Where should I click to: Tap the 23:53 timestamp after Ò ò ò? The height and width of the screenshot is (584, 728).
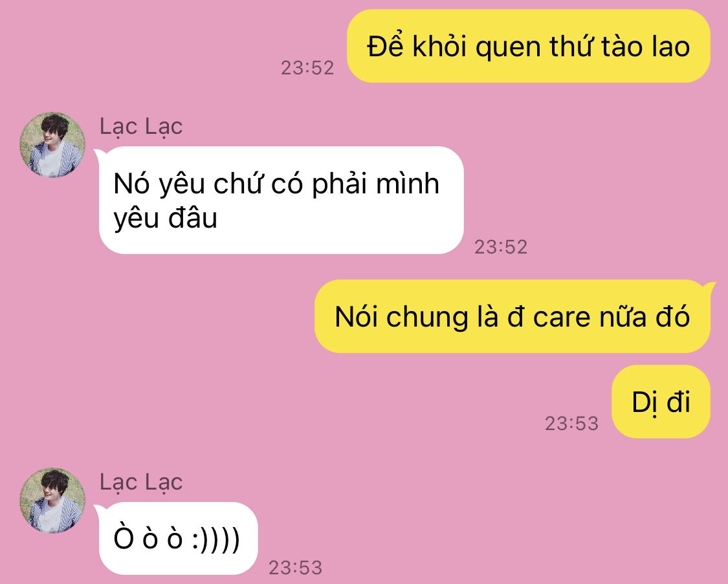(295, 568)
